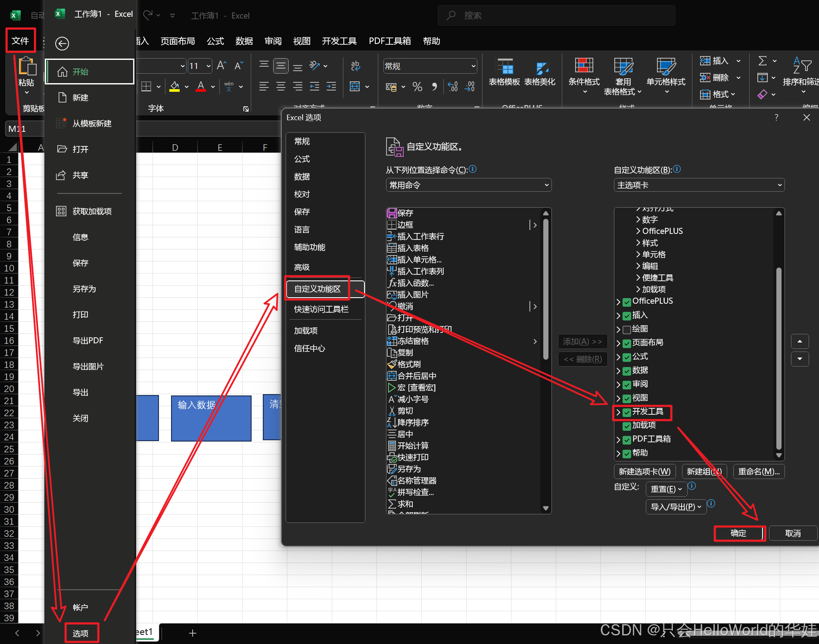819x644 pixels.
Task: Open the 开发工具 ribbon tab
Action: click(x=339, y=41)
